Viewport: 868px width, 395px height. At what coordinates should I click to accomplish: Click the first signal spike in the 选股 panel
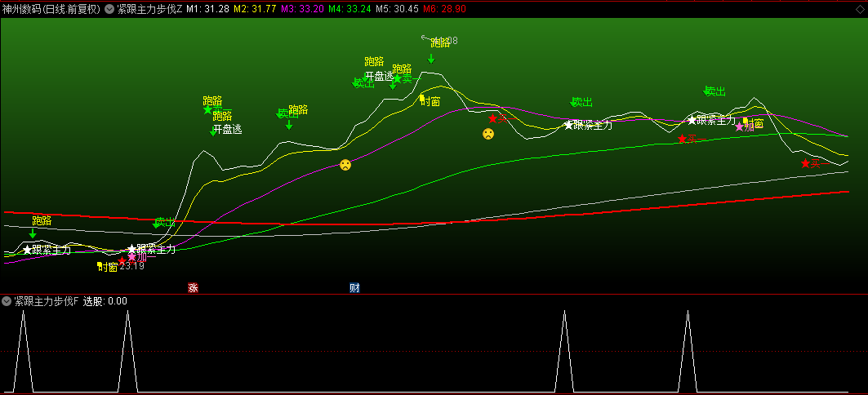click(x=23, y=351)
